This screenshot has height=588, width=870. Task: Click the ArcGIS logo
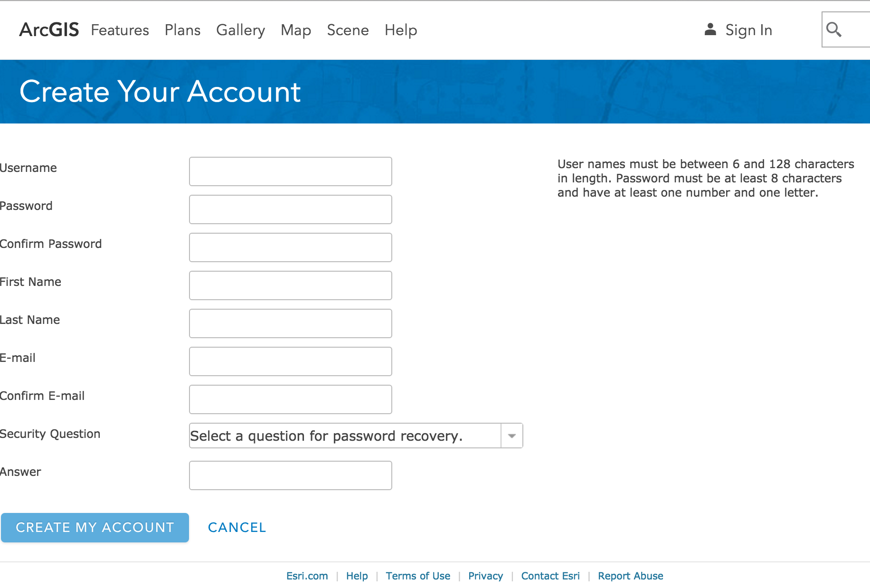[x=49, y=29]
